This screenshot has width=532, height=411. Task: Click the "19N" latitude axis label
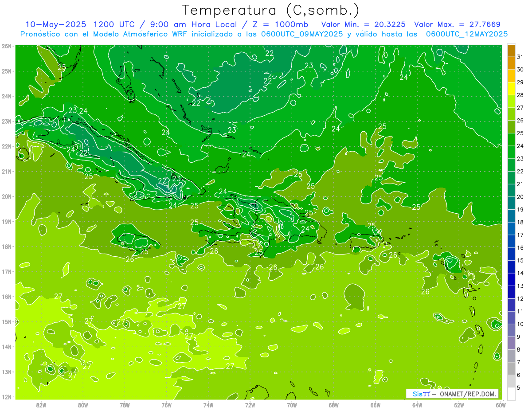pyautogui.click(x=7, y=221)
